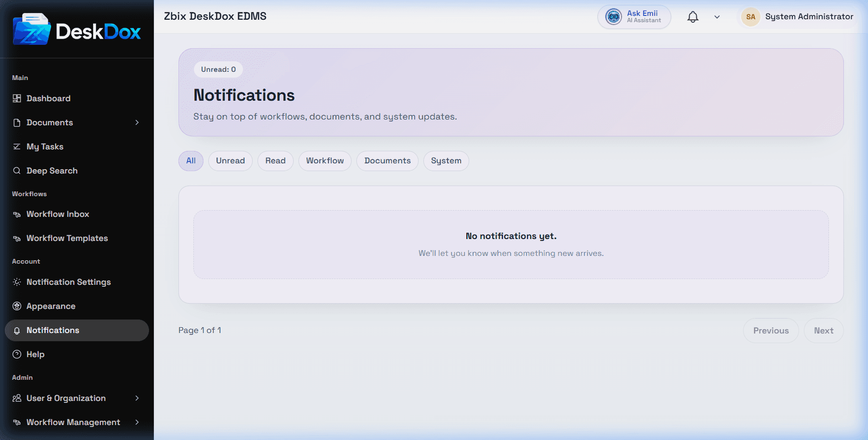The width and height of the screenshot is (868, 440).
Task: Click the Workflow Management icon
Action: [x=17, y=422]
